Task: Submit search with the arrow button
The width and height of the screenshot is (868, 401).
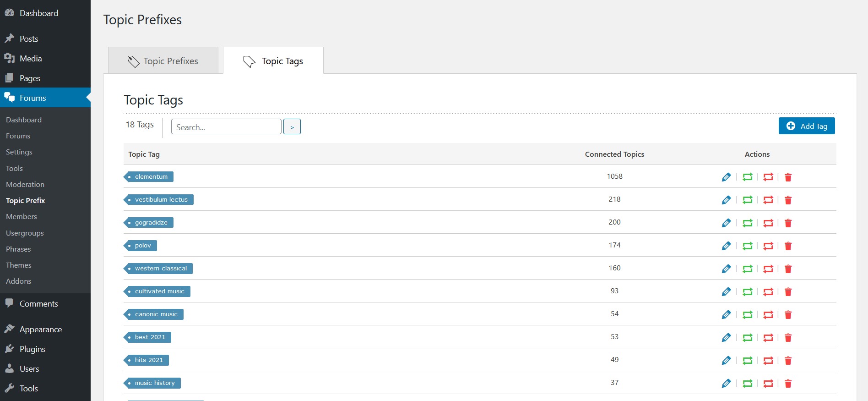Action: click(292, 127)
